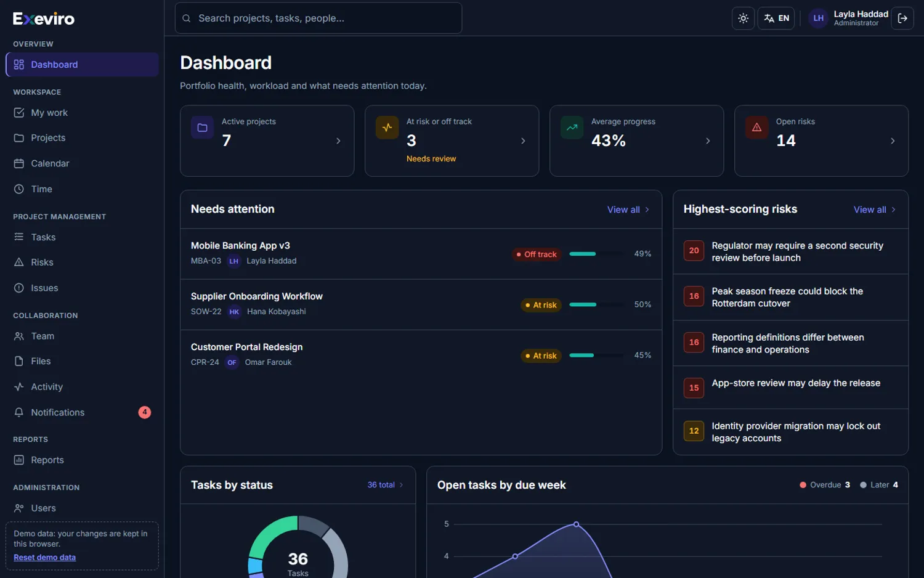Screen dimensions: 924x578
Task: Click the LH user avatar in header
Action: (x=818, y=18)
